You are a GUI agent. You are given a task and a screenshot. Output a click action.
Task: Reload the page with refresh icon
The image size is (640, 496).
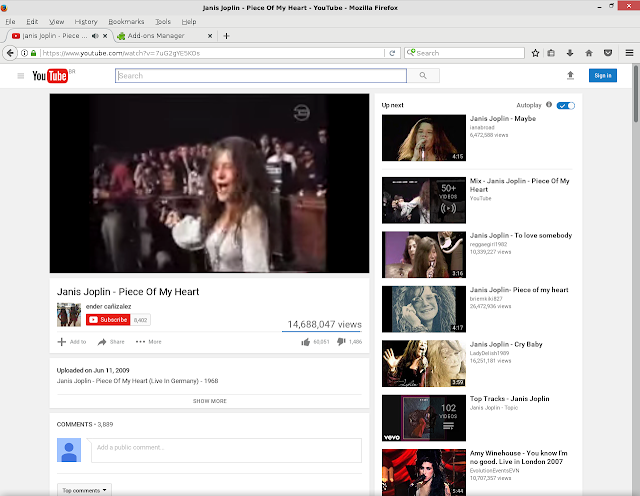(x=392, y=53)
